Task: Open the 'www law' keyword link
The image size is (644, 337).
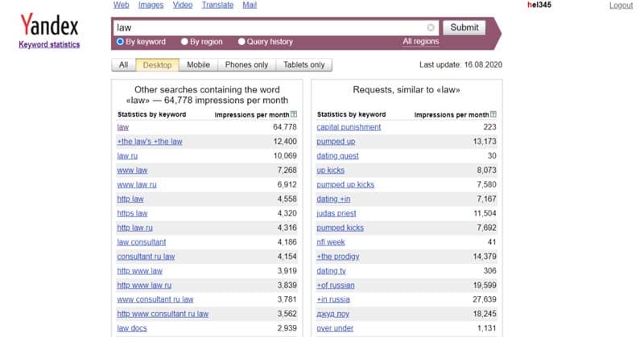Action: tap(132, 171)
